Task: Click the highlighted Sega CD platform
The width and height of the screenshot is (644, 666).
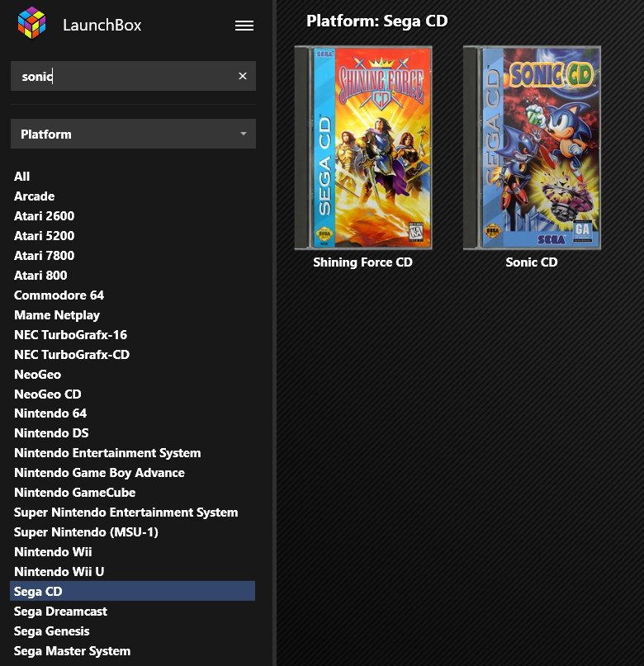Action: [x=133, y=591]
